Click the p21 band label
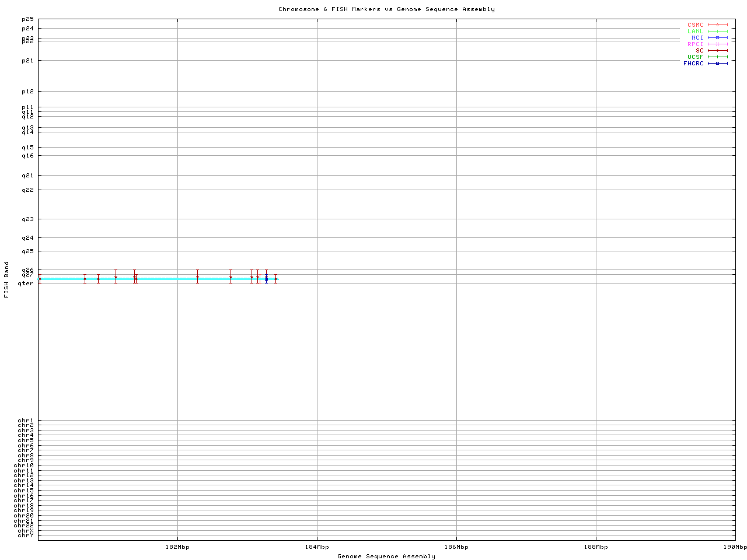The image size is (747, 560). tap(27, 61)
